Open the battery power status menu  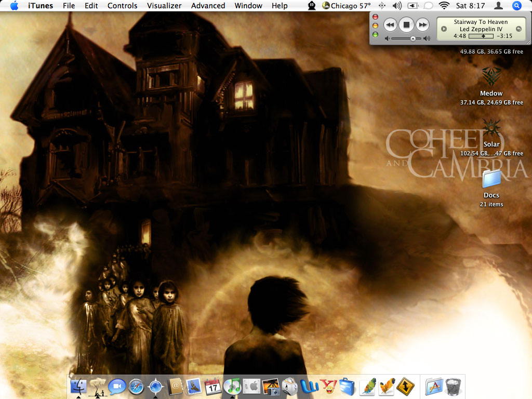point(413,5)
